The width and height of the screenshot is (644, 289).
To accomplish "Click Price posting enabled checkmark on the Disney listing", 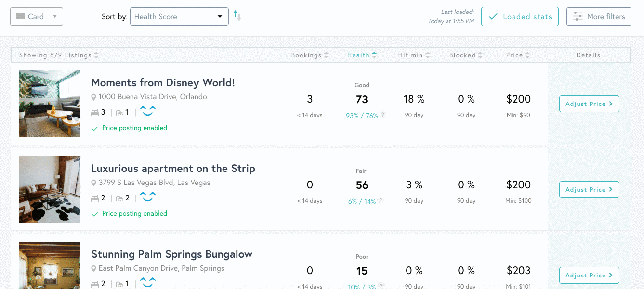I will [95, 128].
